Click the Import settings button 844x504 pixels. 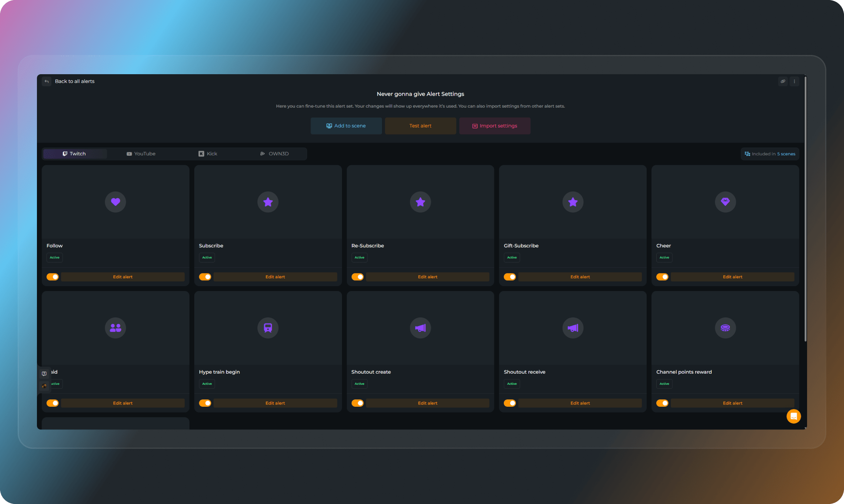click(495, 126)
